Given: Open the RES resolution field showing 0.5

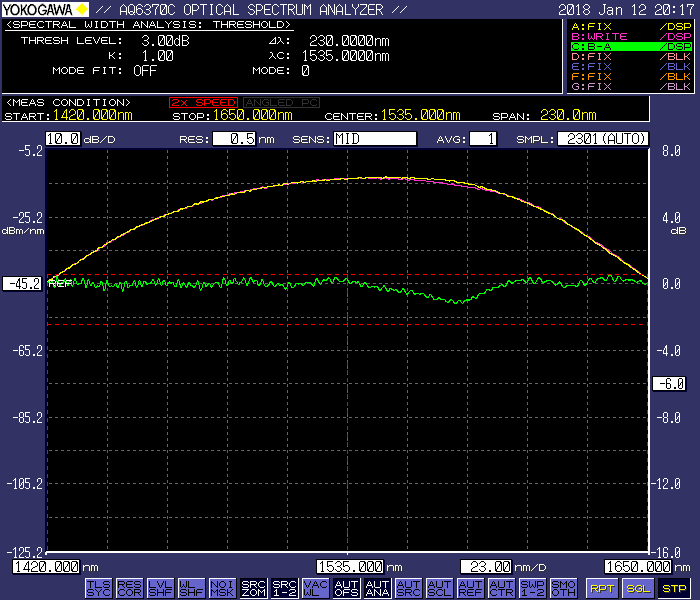Looking at the screenshot, I should click(234, 139).
